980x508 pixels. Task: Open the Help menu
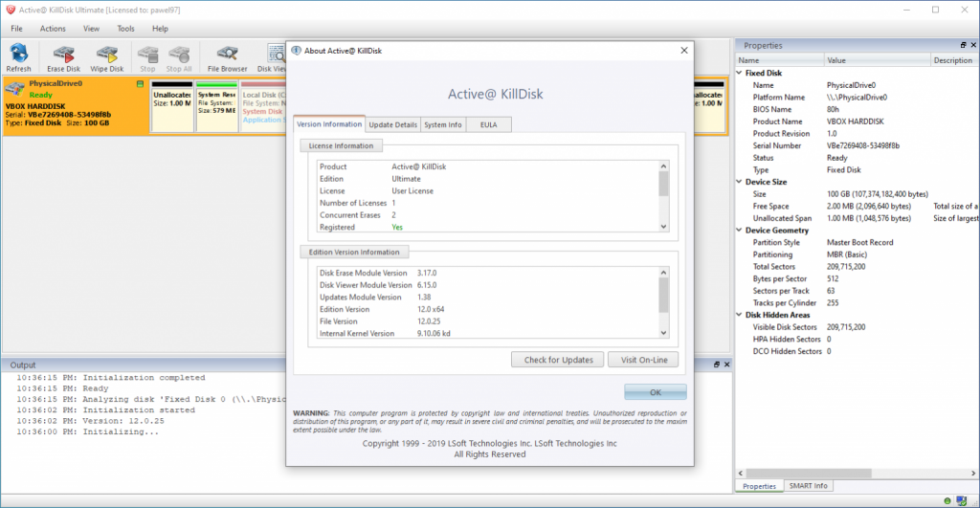[x=160, y=29]
